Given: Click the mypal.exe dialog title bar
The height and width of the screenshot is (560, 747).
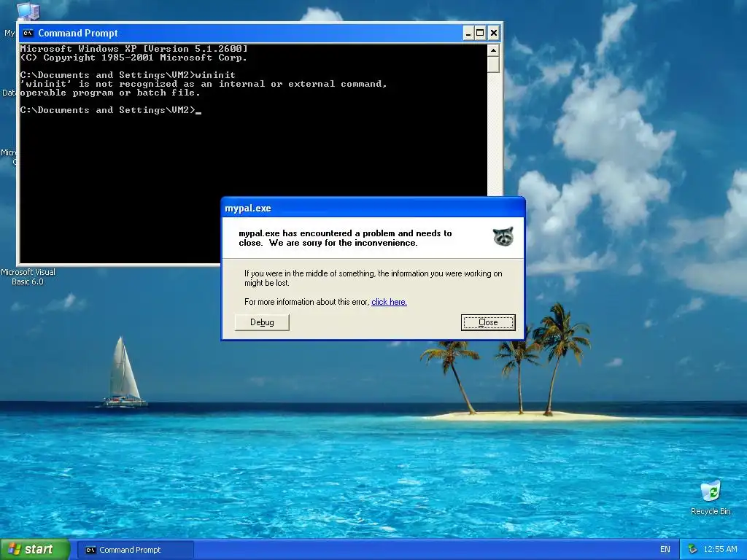Looking at the screenshot, I should click(x=373, y=208).
